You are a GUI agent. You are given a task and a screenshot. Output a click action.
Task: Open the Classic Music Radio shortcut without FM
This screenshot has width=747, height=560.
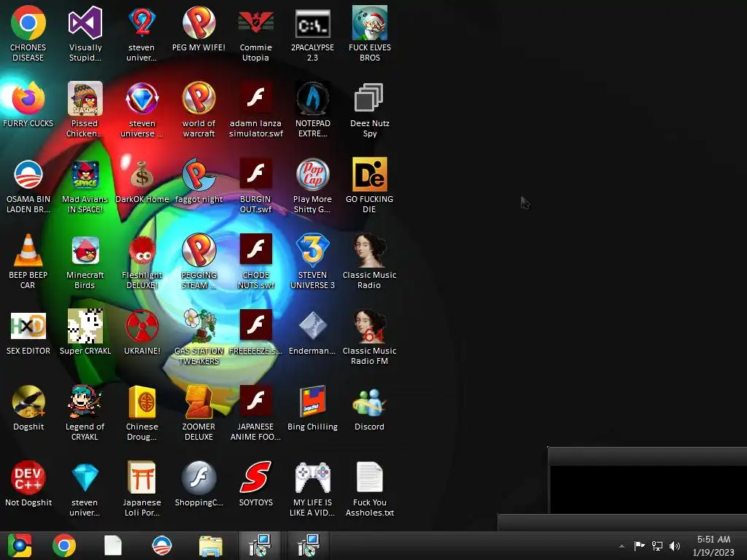click(369, 250)
